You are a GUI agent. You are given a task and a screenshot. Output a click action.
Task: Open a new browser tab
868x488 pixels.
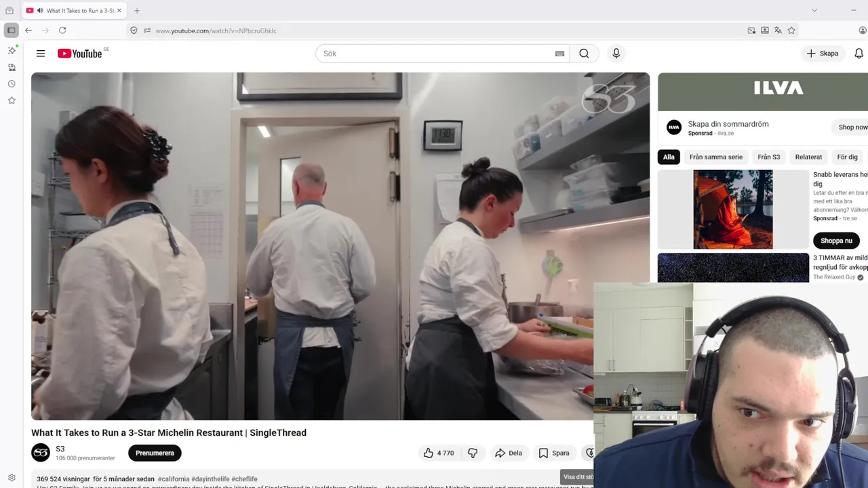tap(137, 11)
